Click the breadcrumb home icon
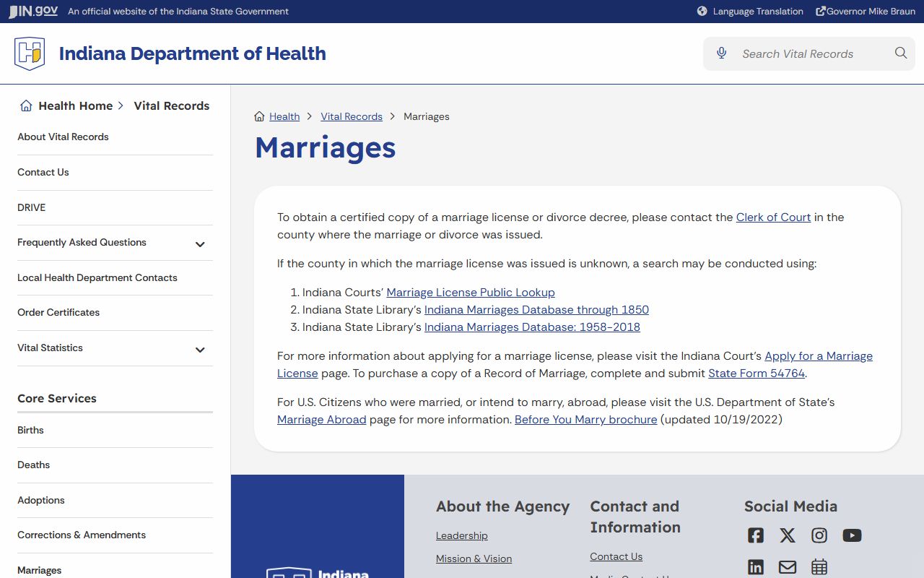The height and width of the screenshot is (578, 924). coord(260,116)
